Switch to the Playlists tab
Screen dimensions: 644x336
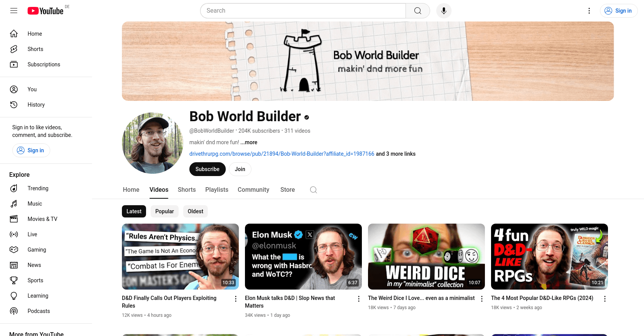(217, 190)
